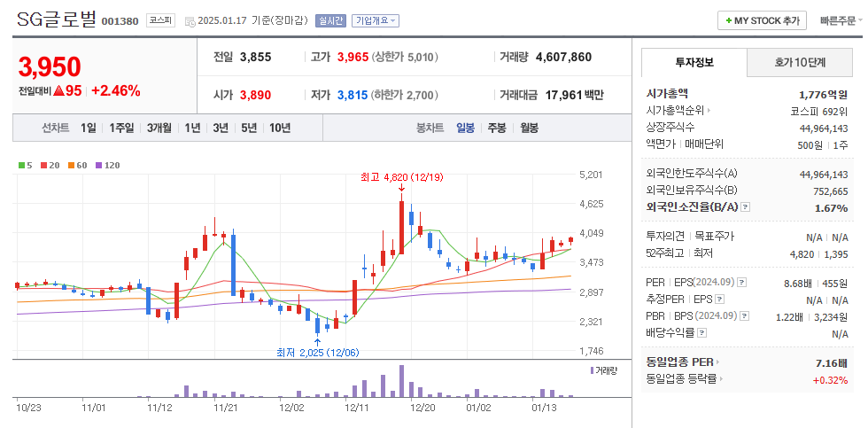Click the +2.46% change rate
Viewport: 868px width, 428px height.
pyautogui.click(x=116, y=90)
